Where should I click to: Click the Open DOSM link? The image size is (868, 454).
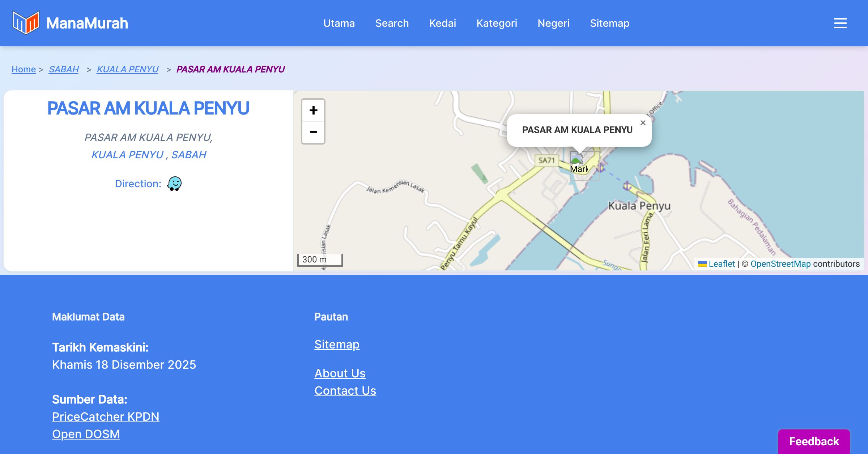pyautogui.click(x=86, y=434)
